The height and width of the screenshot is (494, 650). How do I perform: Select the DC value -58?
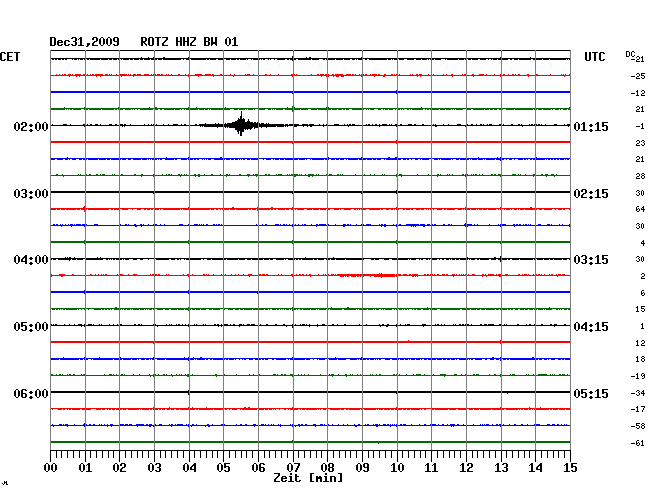(638, 426)
